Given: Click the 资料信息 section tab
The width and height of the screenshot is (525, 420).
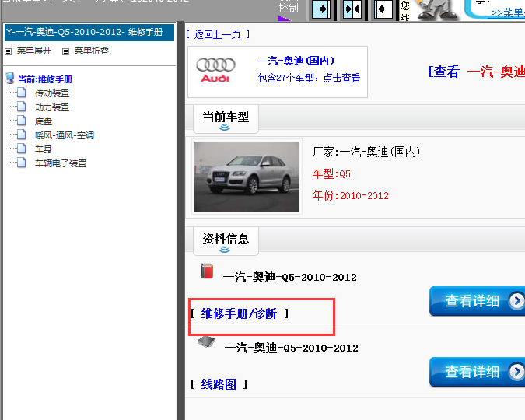Looking at the screenshot, I should (x=226, y=240).
